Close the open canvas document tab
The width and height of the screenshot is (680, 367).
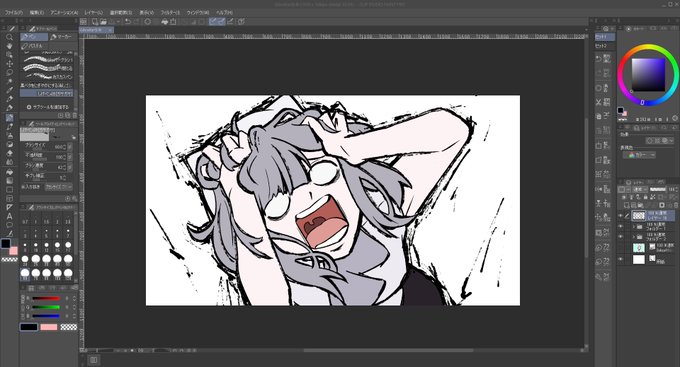coord(110,30)
